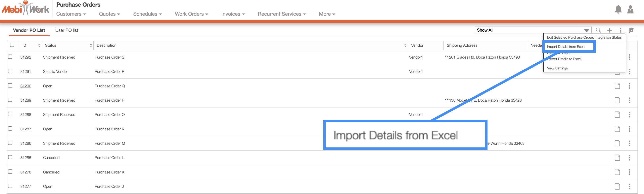Open the Customers dropdown menu
Viewport: 644px width, 194px height.
[x=71, y=14]
